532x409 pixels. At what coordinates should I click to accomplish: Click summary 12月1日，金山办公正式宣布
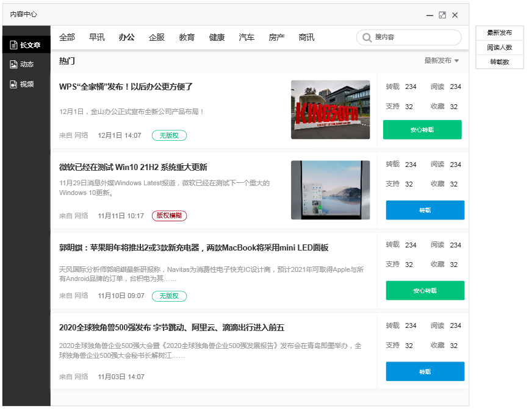[x=131, y=112]
